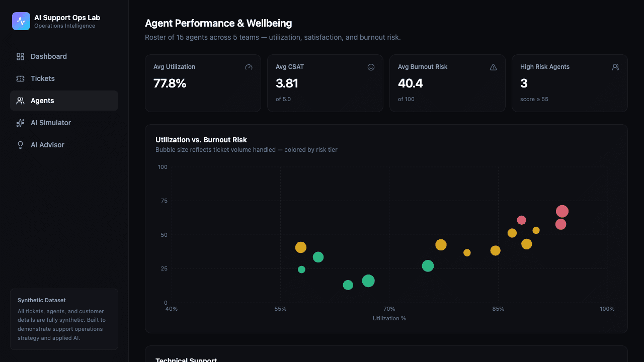Viewport: 644px width, 362px height.
Task: Click the Tickets icon in sidebar
Action: tap(20, 78)
